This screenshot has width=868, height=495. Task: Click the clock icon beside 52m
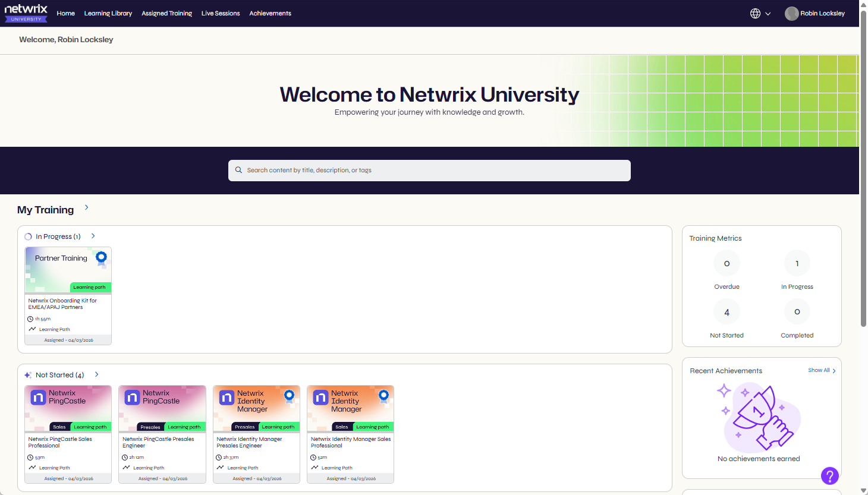(313, 458)
